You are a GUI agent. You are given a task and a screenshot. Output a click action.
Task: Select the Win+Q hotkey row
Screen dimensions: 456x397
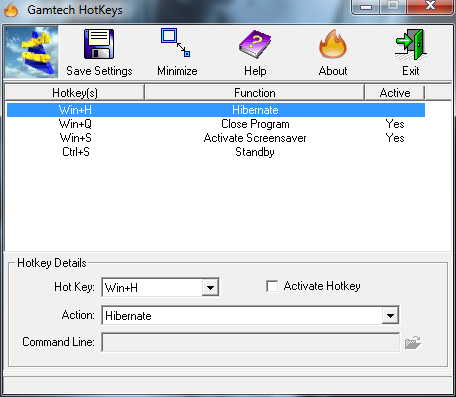[216, 124]
